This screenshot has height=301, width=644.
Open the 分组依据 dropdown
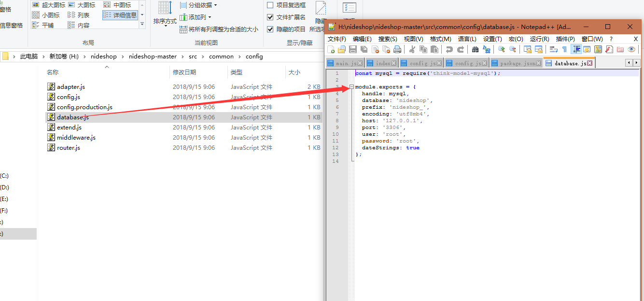(x=198, y=5)
